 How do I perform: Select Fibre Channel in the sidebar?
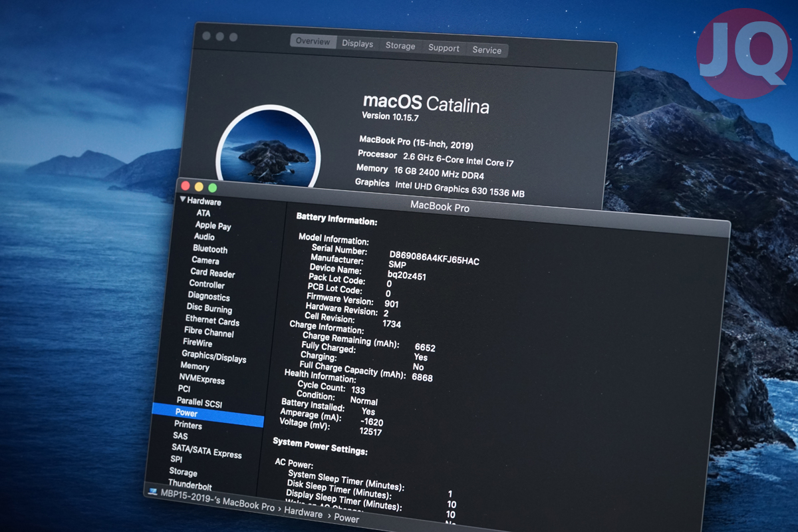[x=209, y=332]
